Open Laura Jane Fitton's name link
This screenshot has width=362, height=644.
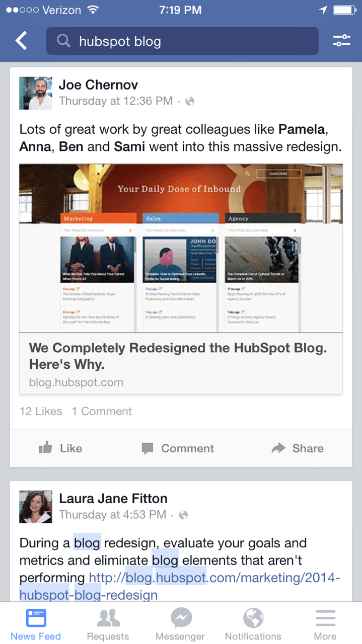pyautogui.click(x=113, y=499)
